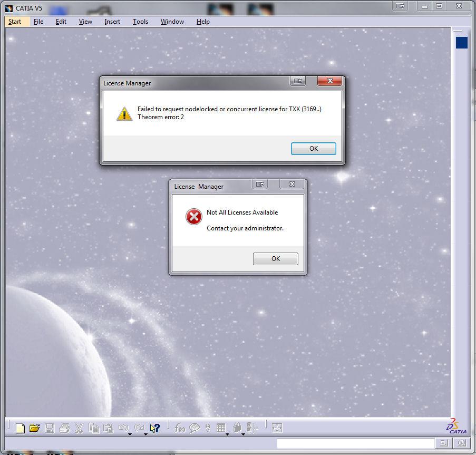476x455 pixels.
Task: Click the power input command field
Action: tap(355, 443)
